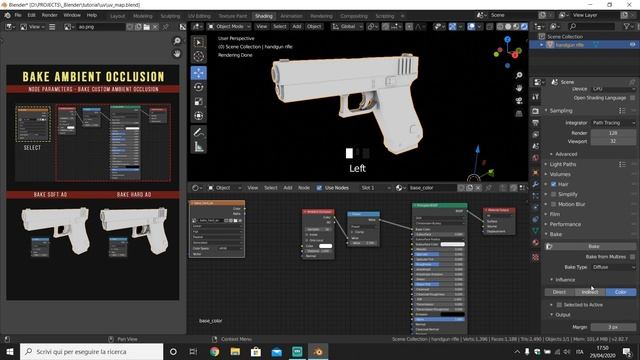Enable the Motion Blur checkbox

(553, 204)
